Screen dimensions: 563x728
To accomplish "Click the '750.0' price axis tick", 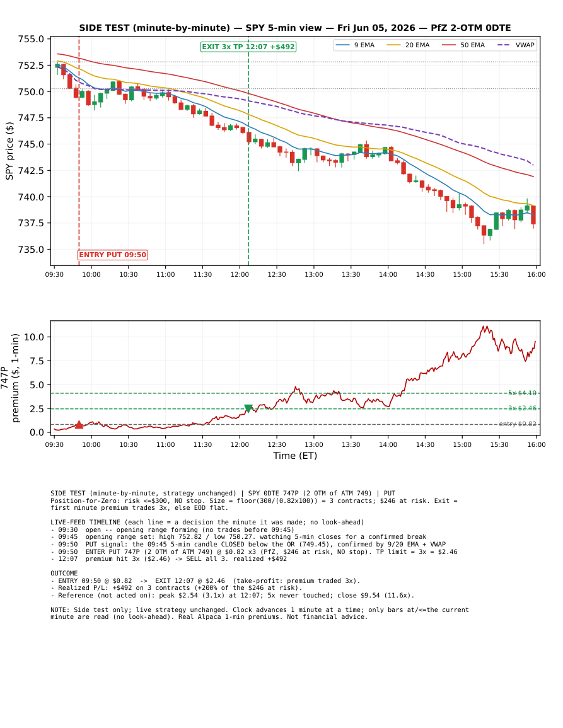I will point(31,91).
